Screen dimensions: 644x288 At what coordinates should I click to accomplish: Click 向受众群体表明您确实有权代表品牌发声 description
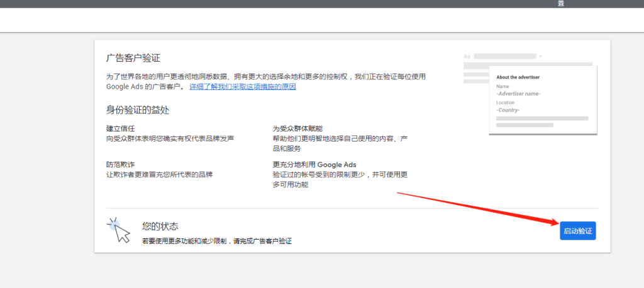[170, 138]
